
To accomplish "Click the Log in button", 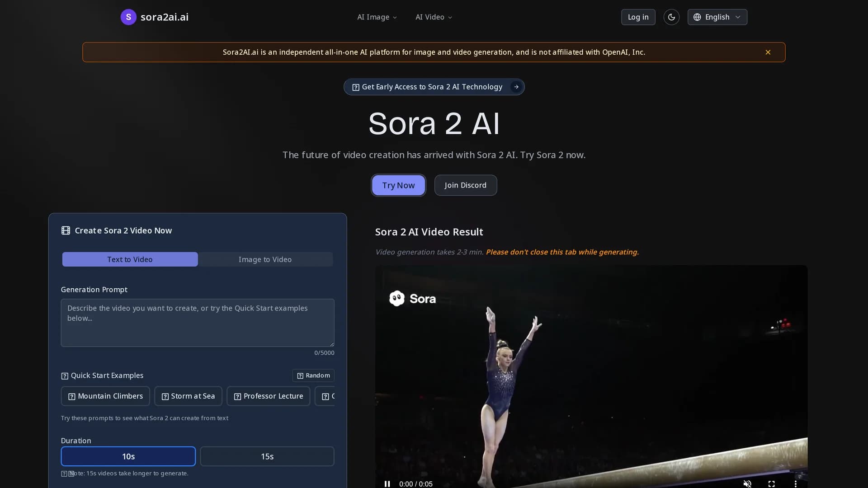I will 638,17.
